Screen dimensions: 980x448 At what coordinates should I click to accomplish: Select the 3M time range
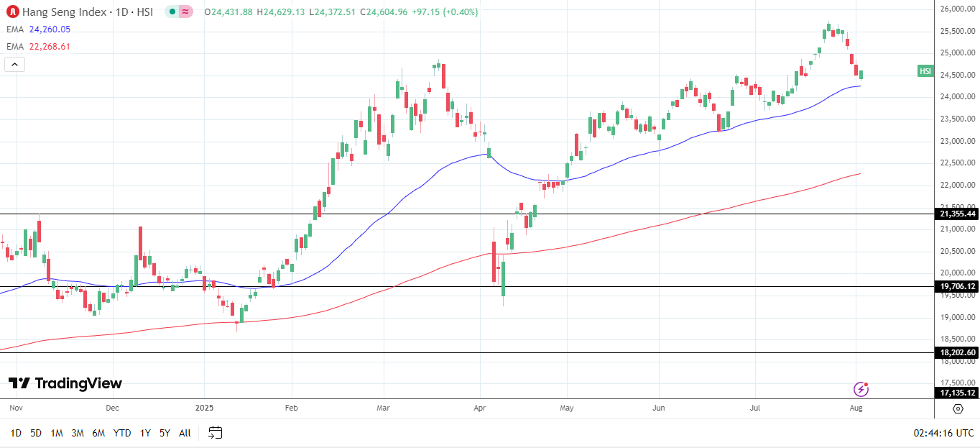(78, 433)
